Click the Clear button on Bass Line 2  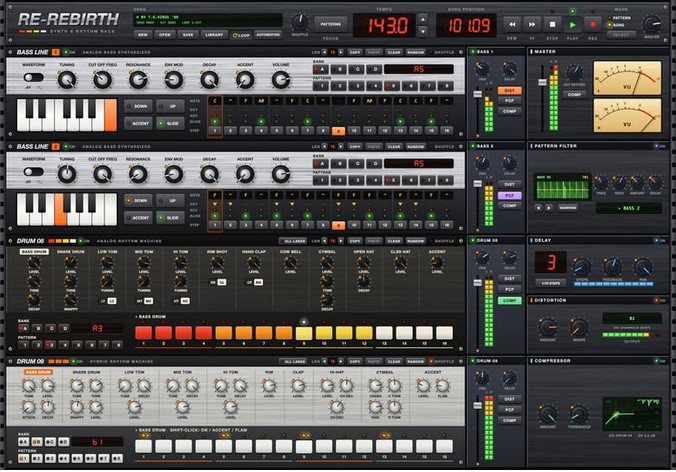click(394, 147)
